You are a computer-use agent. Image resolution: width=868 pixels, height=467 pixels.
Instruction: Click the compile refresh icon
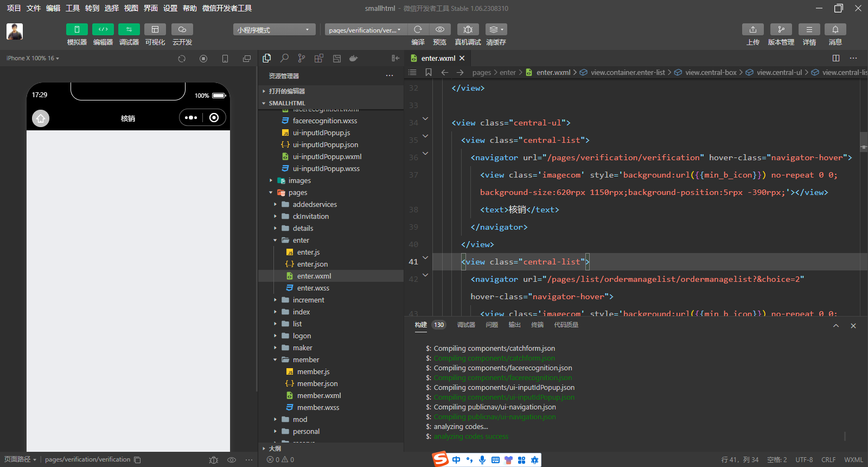[x=418, y=29]
